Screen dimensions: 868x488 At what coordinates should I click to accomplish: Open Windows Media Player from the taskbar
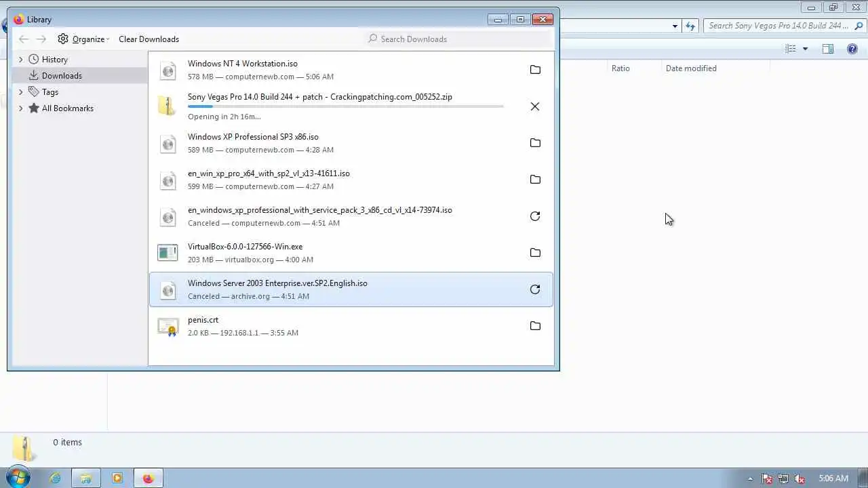tap(117, 478)
